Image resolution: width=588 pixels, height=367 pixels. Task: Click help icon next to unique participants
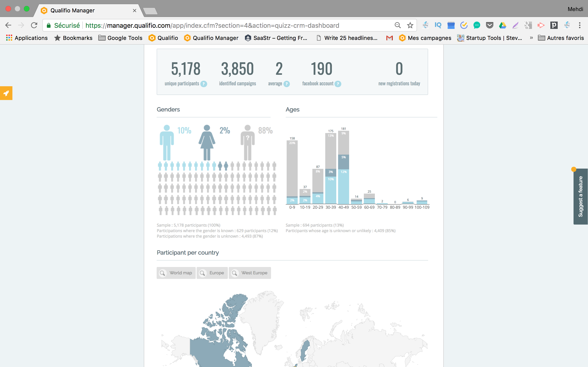[204, 84]
